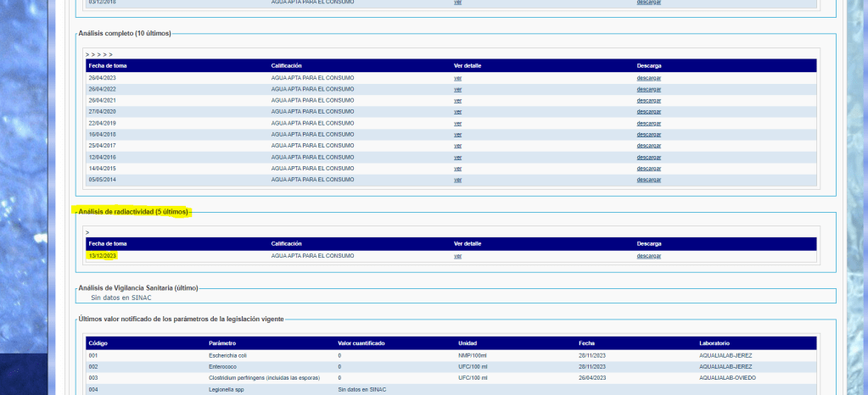Open 'ver' link for 22/04/2019 row
The width and height of the screenshot is (868, 395).
pos(457,123)
